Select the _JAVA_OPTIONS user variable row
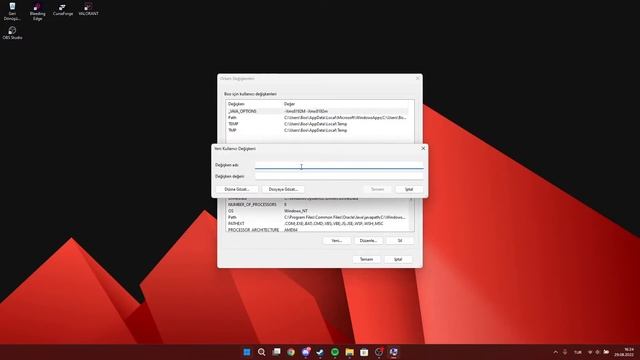640x360 pixels. 317,111
